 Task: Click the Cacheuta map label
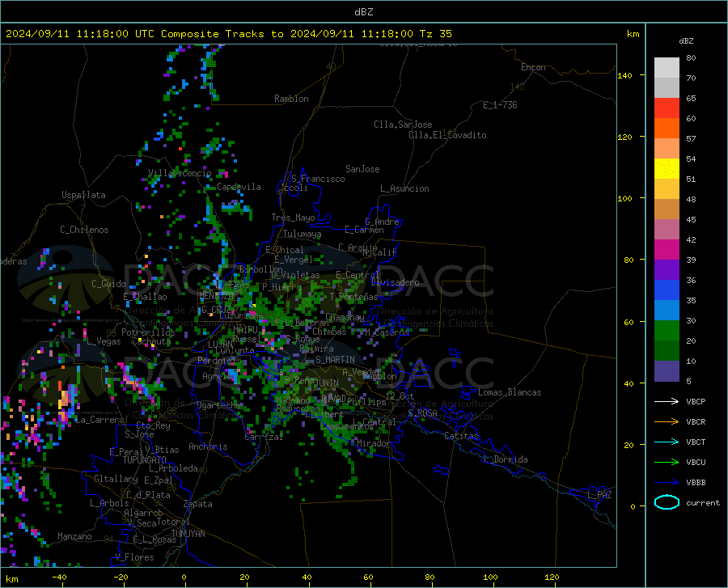[151, 341]
